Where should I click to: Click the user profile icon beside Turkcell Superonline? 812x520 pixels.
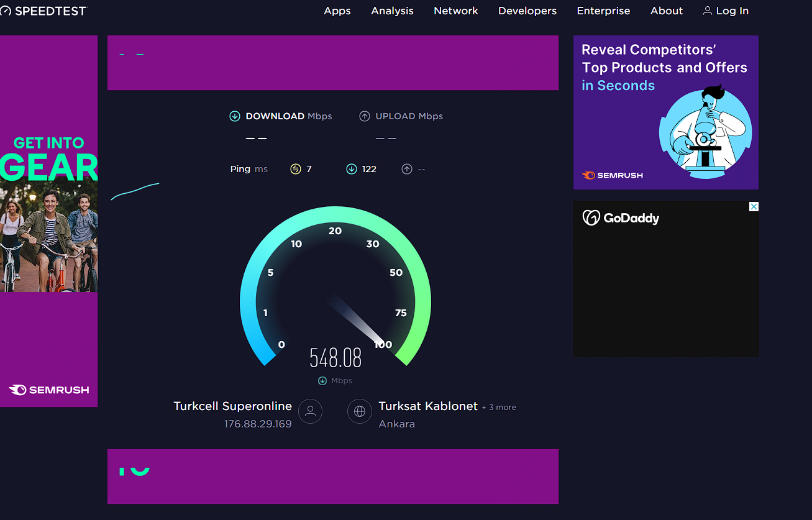click(x=311, y=411)
